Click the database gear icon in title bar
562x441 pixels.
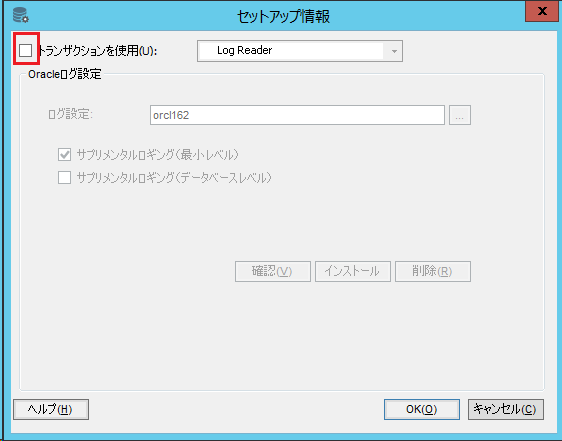point(21,15)
